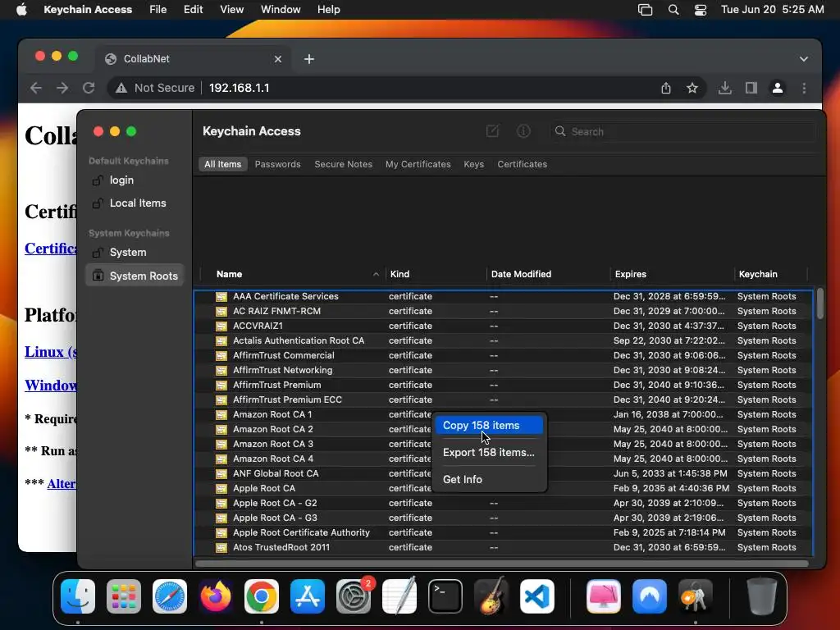Choose Export 158 items from context menu
The height and width of the screenshot is (630, 840).
(x=489, y=453)
